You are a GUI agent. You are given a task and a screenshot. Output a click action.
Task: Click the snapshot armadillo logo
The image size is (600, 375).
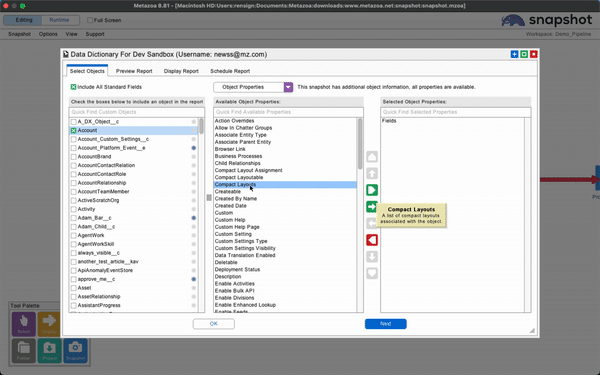coord(513,20)
